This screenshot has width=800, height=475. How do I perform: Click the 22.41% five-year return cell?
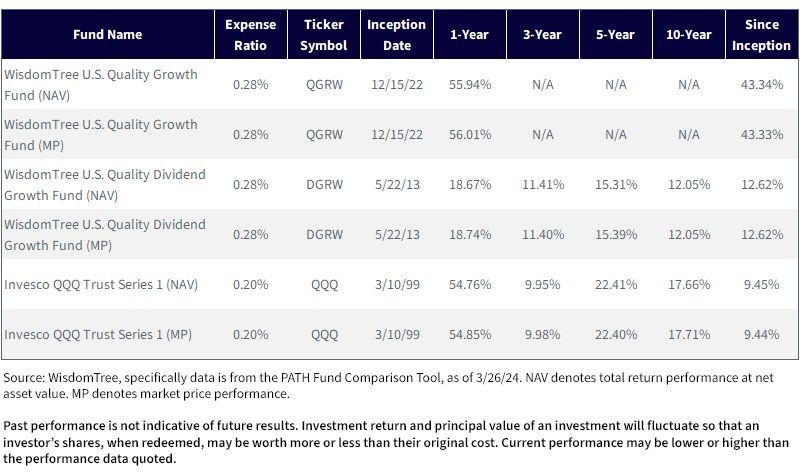tap(616, 284)
